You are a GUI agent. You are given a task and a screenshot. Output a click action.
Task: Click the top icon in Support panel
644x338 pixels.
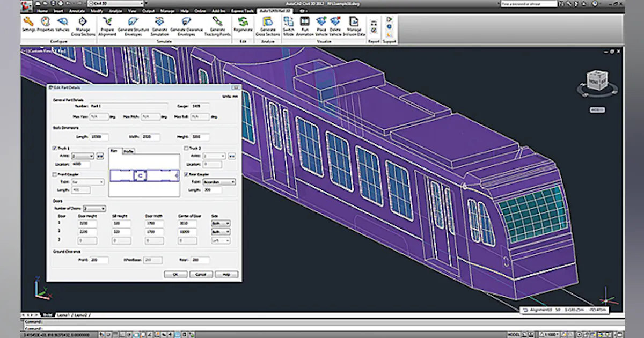coord(390,19)
